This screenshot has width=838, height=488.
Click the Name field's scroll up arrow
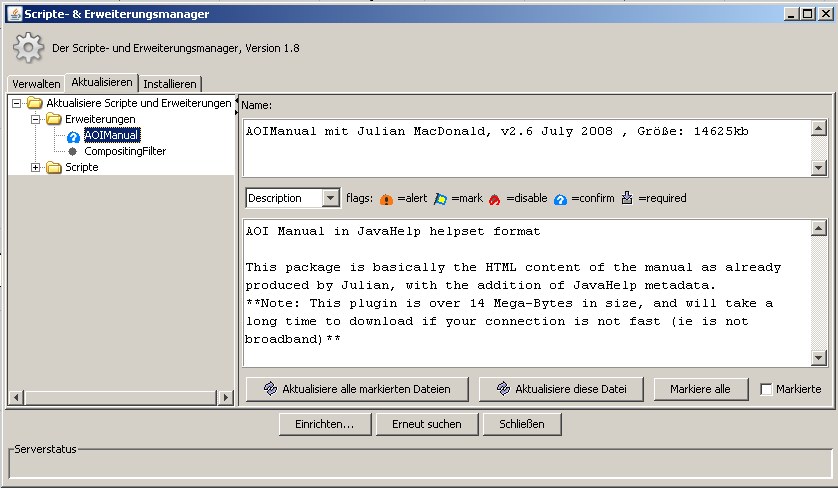coord(818,128)
